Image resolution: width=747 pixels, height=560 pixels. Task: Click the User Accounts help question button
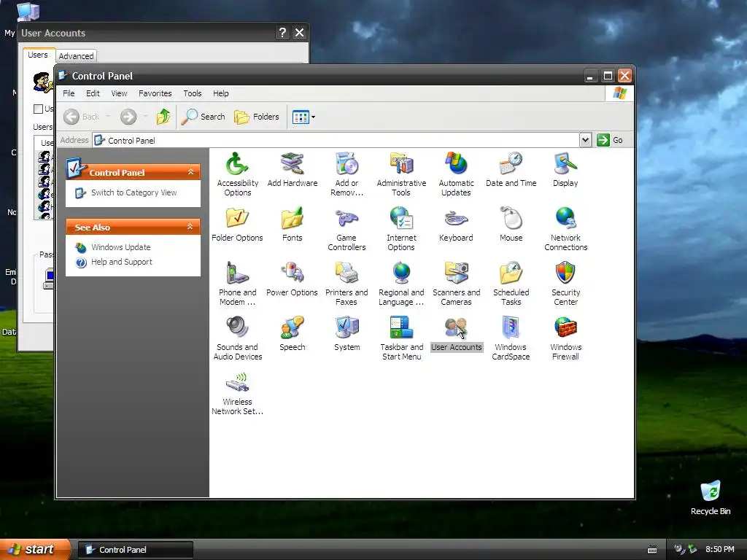282,32
